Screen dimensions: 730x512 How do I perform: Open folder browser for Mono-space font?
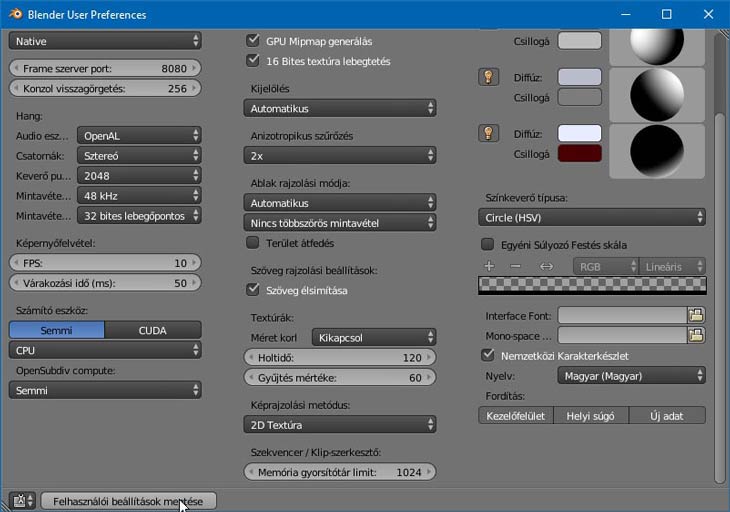(x=696, y=335)
